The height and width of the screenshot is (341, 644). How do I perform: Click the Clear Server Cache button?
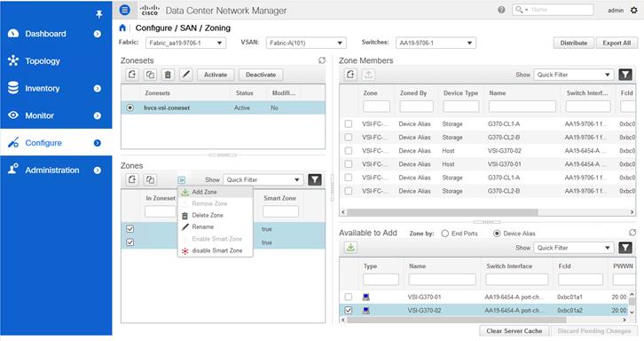point(514,330)
